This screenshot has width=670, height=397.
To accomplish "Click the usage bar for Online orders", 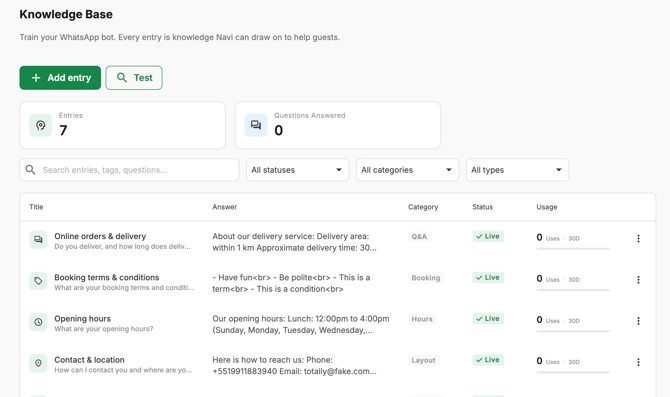I will [x=573, y=248].
